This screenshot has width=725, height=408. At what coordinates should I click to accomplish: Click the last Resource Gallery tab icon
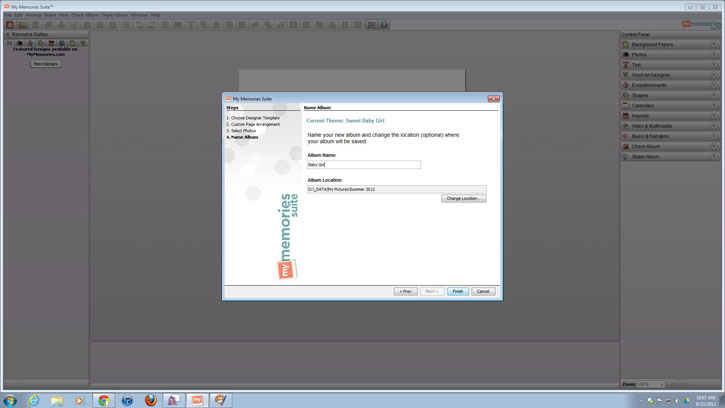pyautogui.click(x=83, y=43)
